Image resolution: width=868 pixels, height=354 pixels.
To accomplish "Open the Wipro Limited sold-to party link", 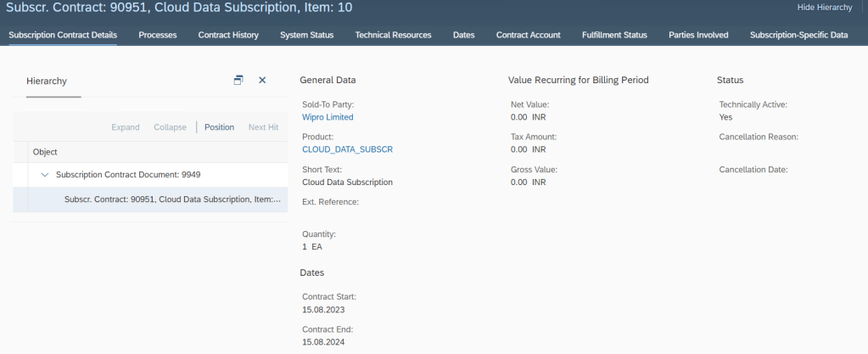I will pos(328,117).
